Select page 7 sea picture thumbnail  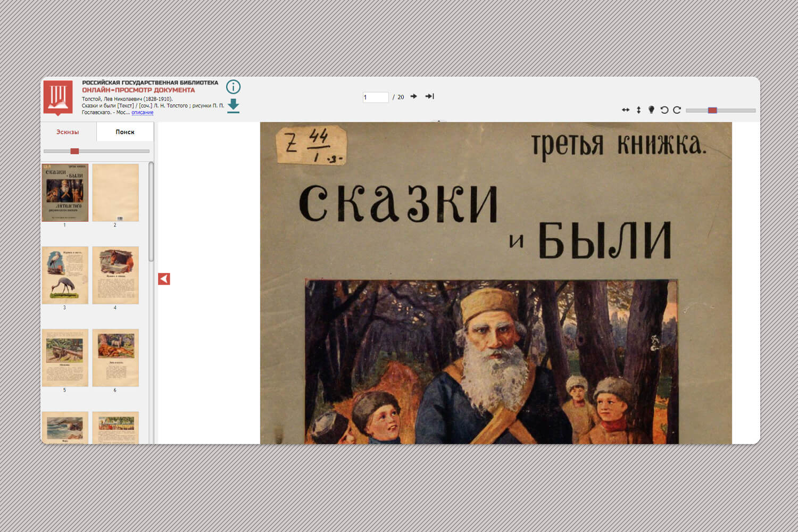tap(65, 428)
